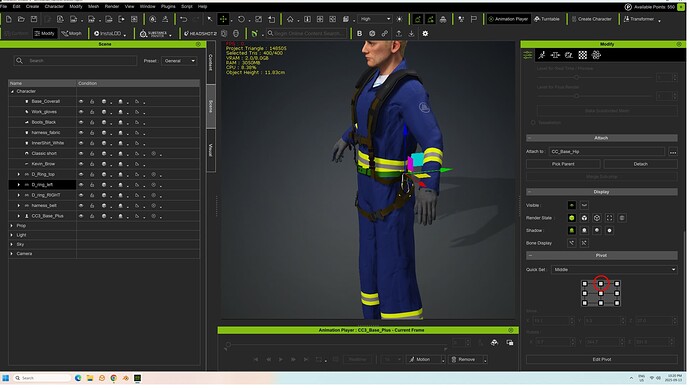Open the Plugins menu

(168, 7)
